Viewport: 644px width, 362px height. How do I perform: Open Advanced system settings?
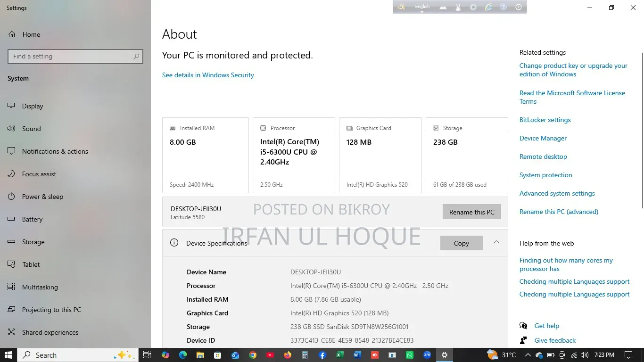[x=557, y=193]
